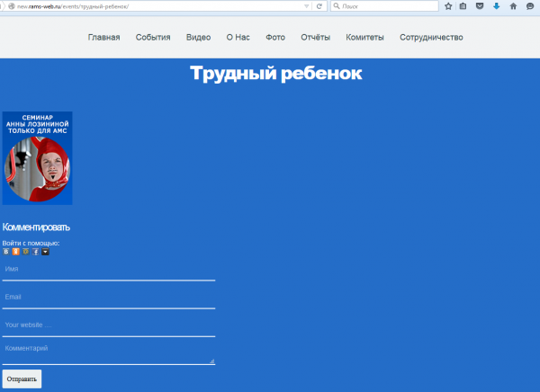Open the Anna Lozinina seminar poster image
The width and height of the screenshot is (540, 392).
37,158
